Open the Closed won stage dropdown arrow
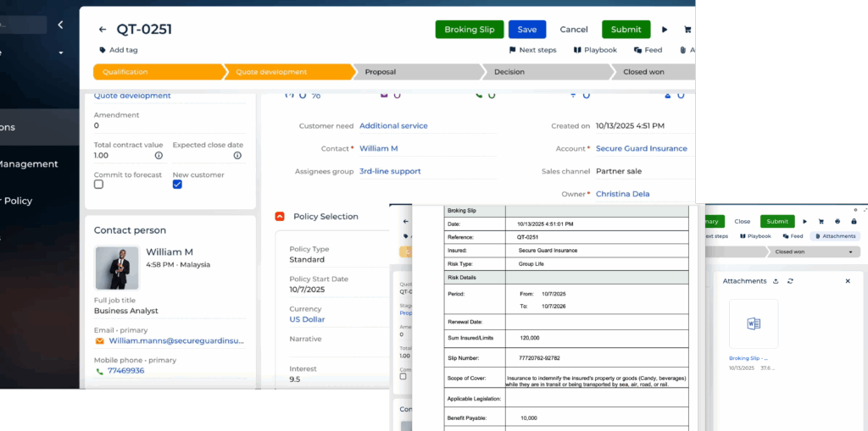 [850, 251]
